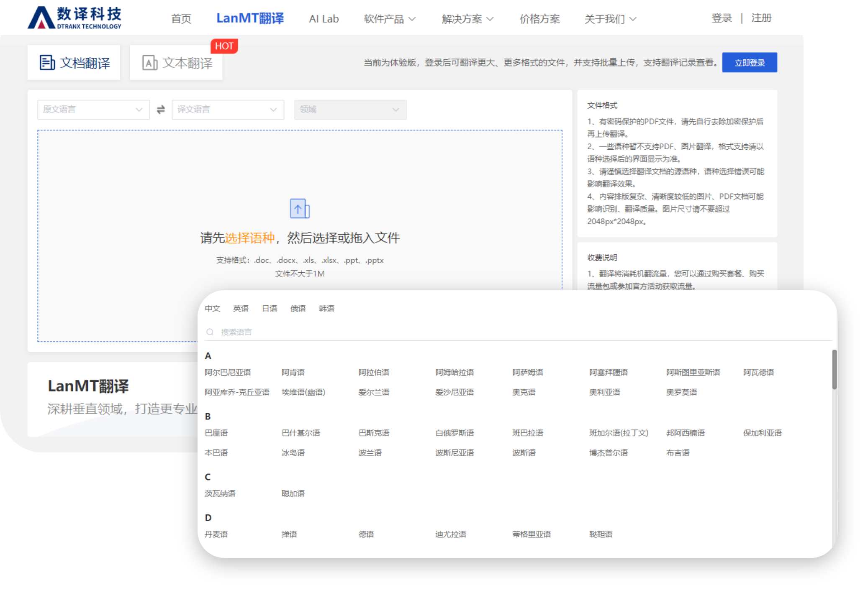Select 鞑靼语 from list
The width and height of the screenshot is (868, 593).
coord(601,534)
